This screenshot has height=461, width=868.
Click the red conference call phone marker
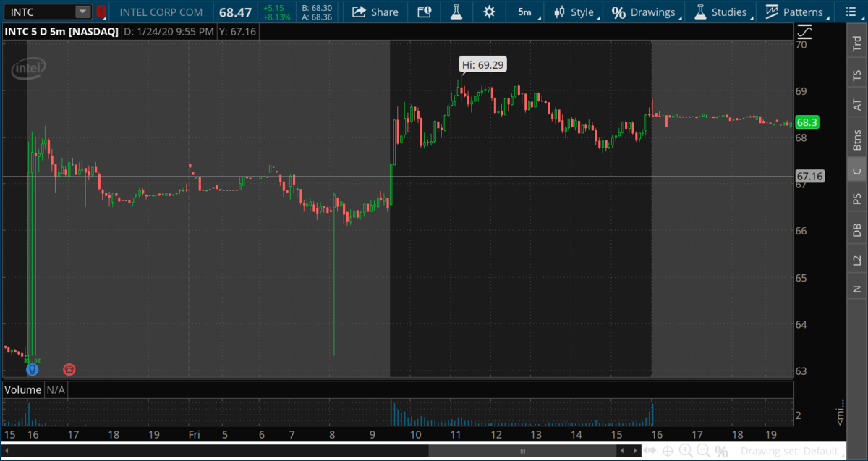point(69,370)
